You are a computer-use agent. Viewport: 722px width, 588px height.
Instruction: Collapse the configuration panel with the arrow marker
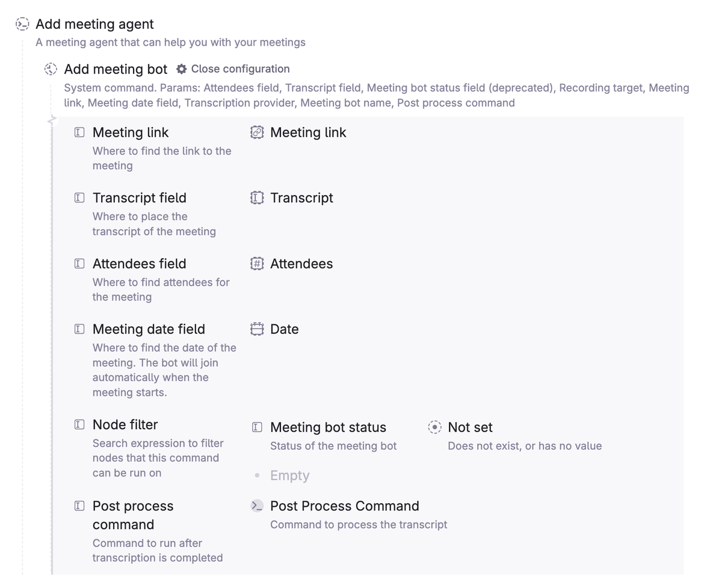[x=52, y=121]
